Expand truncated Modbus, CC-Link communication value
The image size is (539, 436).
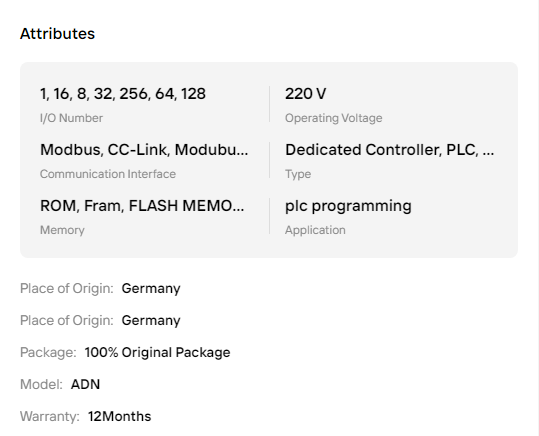click(x=144, y=150)
